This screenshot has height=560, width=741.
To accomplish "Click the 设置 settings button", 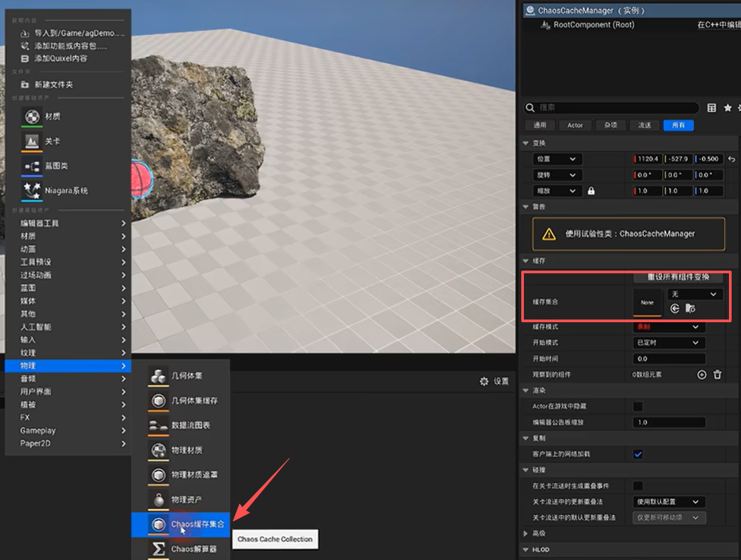I will coord(494,381).
